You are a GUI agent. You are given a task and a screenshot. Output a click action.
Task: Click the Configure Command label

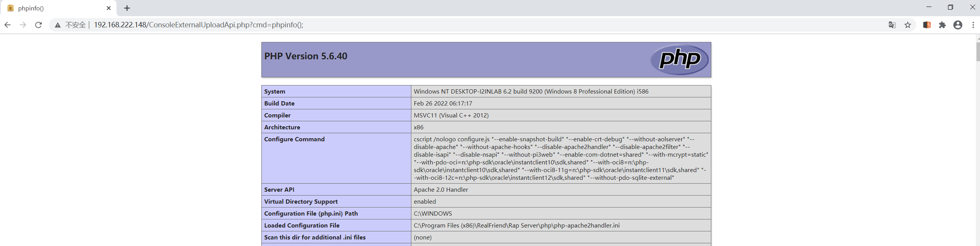click(295, 139)
